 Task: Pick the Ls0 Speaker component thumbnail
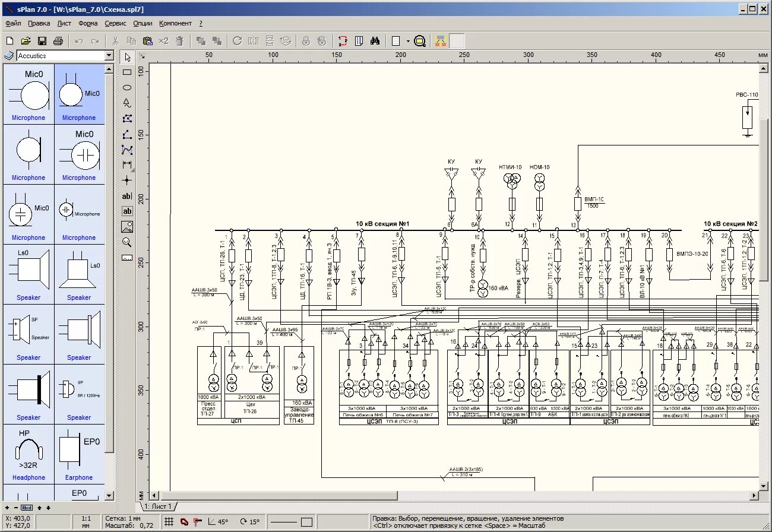click(x=29, y=274)
